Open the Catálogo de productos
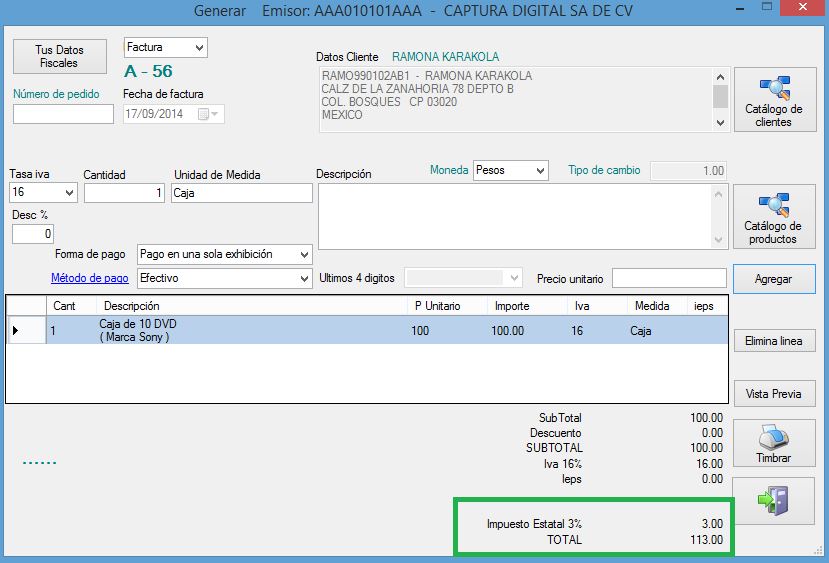 click(773, 216)
